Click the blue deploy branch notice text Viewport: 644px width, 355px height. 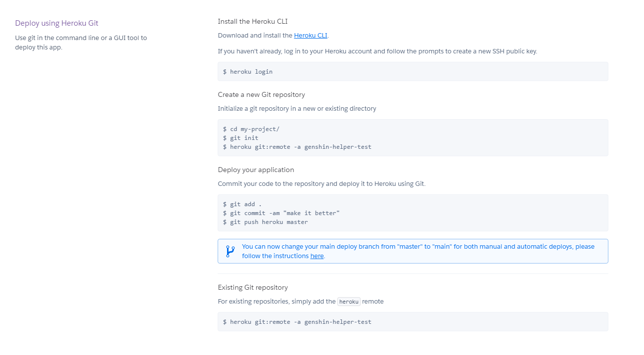coord(418,247)
